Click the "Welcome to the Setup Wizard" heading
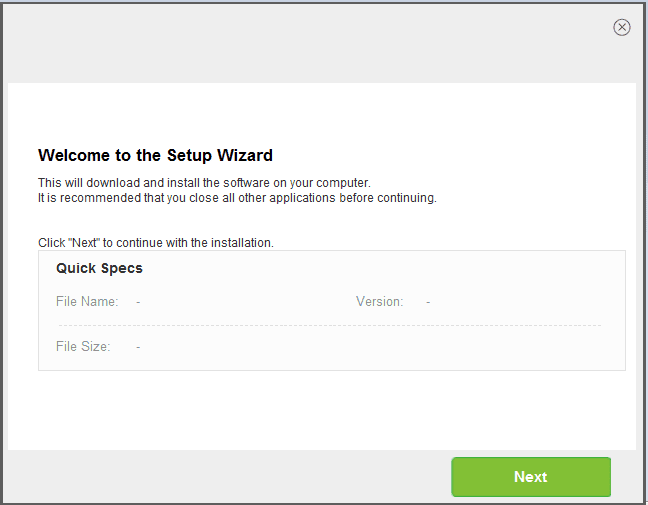This screenshot has height=505, width=648. 155,155
